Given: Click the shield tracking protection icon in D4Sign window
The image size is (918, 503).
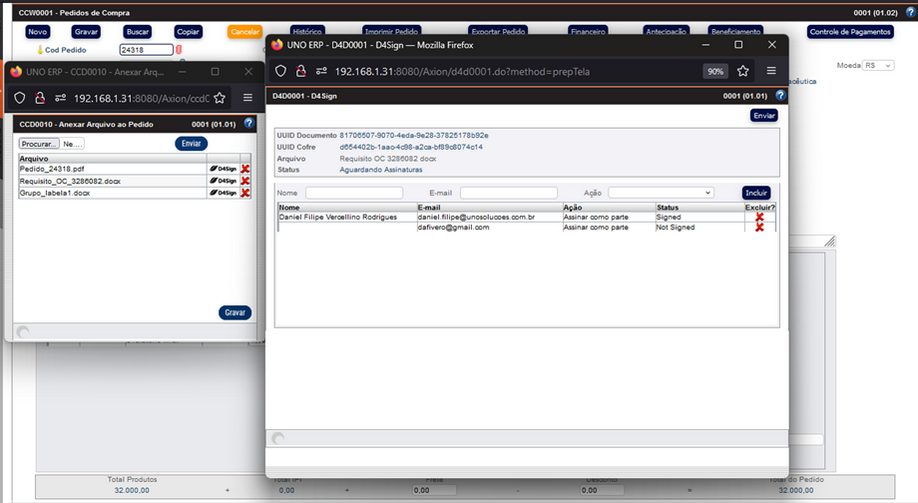Looking at the screenshot, I should coord(280,71).
